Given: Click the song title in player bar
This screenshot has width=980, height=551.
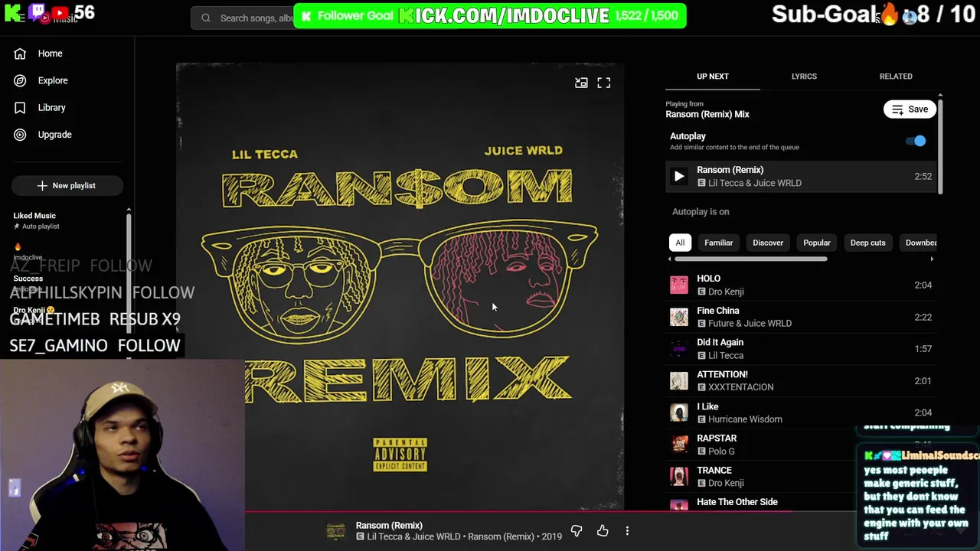Looking at the screenshot, I should 389,525.
